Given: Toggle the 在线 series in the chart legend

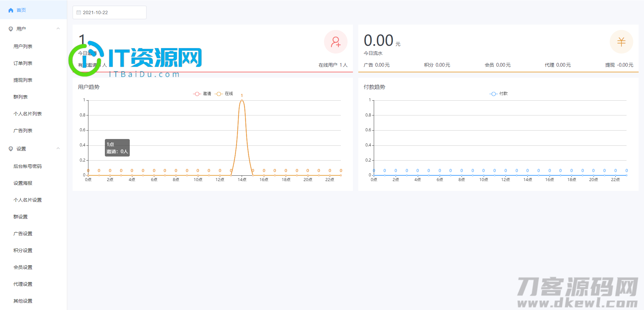Looking at the screenshot, I should point(224,94).
